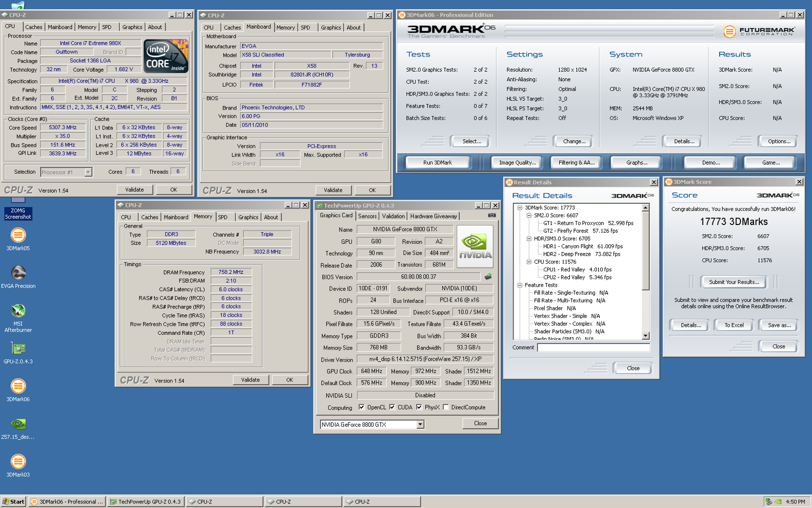Screen dimensions: 812x508
Task: Click the Submit Your Results... button
Action: click(x=734, y=282)
